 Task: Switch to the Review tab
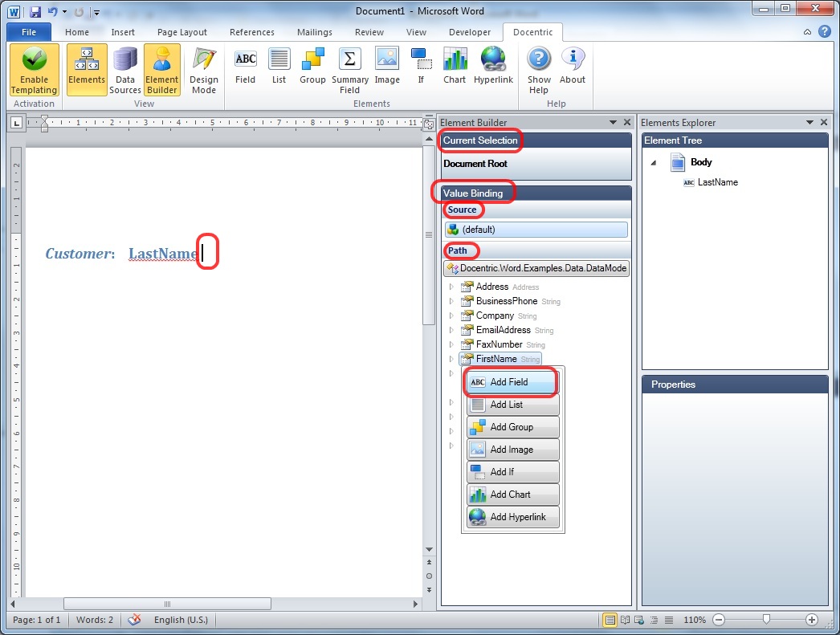369,32
